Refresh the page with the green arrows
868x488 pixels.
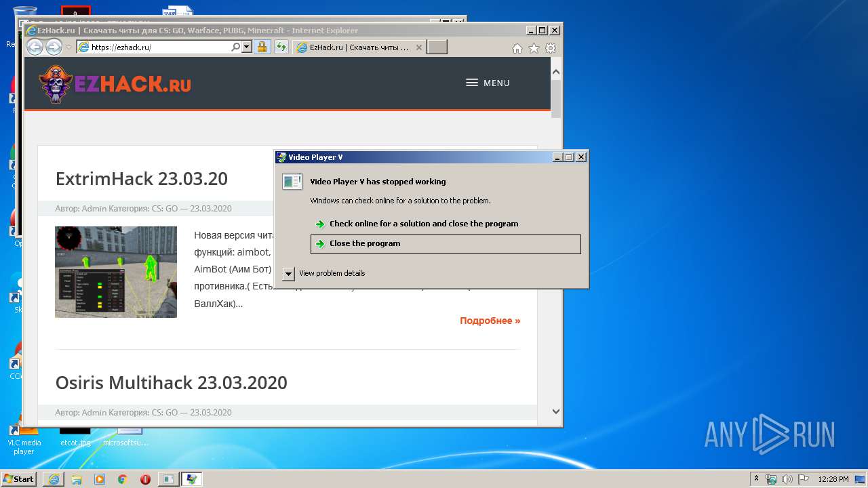[x=281, y=47]
